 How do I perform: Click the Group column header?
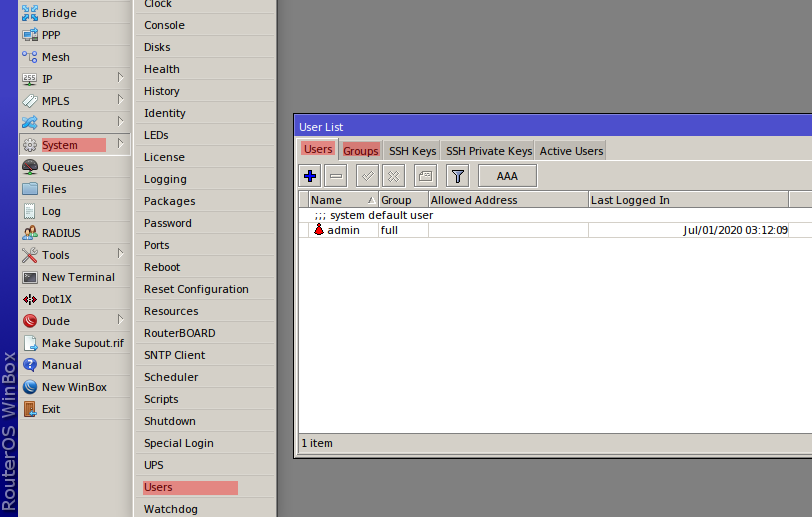pyautogui.click(x=403, y=200)
